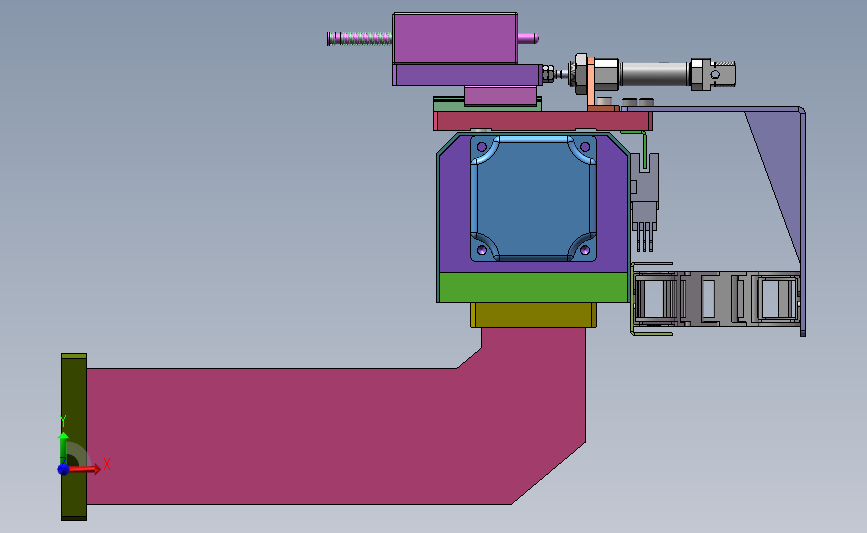Click the top-left screw hole on motor
The height and width of the screenshot is (533, 867).
point(482,147)
